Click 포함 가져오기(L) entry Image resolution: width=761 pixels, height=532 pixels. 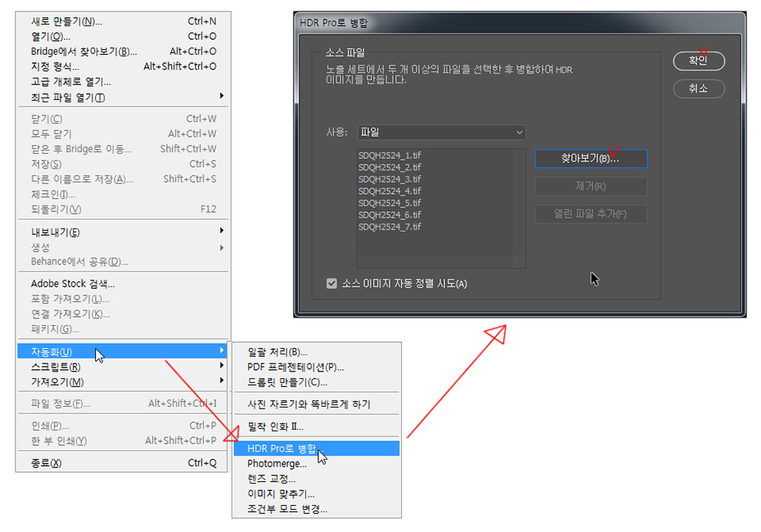click(x=124, y=299)
